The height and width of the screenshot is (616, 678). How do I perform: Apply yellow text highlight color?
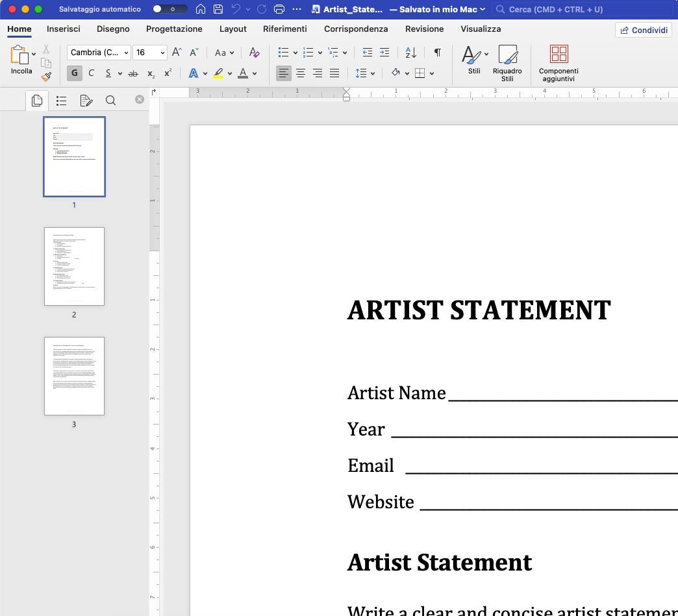tap(218, 73)
